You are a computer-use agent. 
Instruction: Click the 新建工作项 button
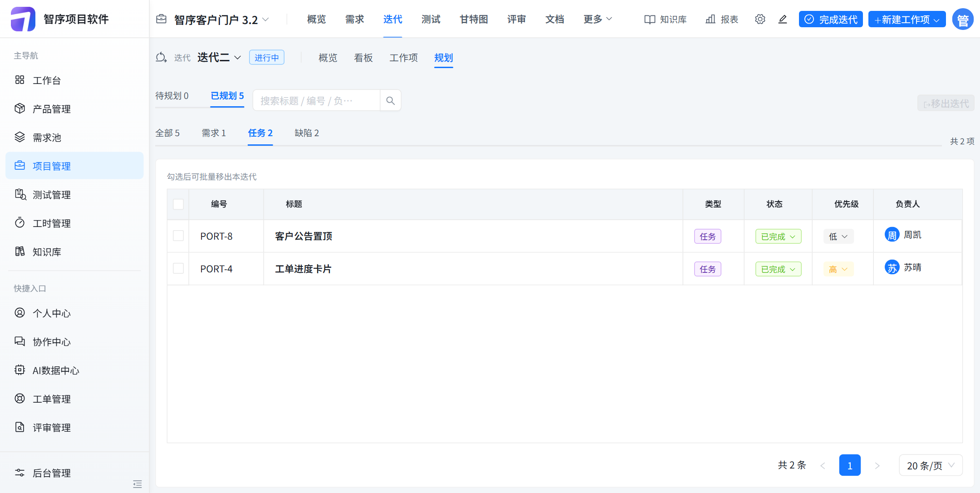[x=906, y=20]
